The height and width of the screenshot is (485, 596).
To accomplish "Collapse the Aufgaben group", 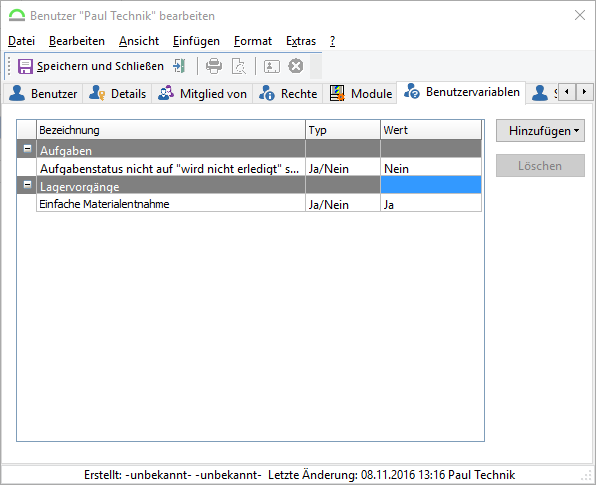I will tap(27, 149).
